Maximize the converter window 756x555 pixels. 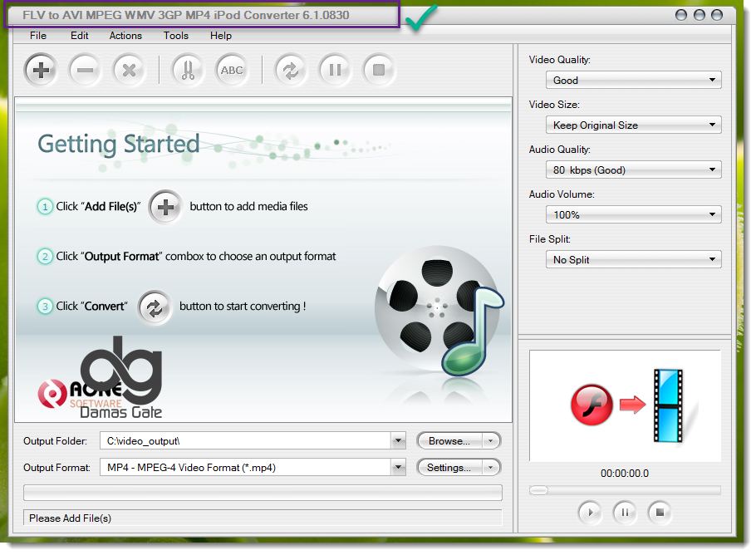tap(700, 15)
